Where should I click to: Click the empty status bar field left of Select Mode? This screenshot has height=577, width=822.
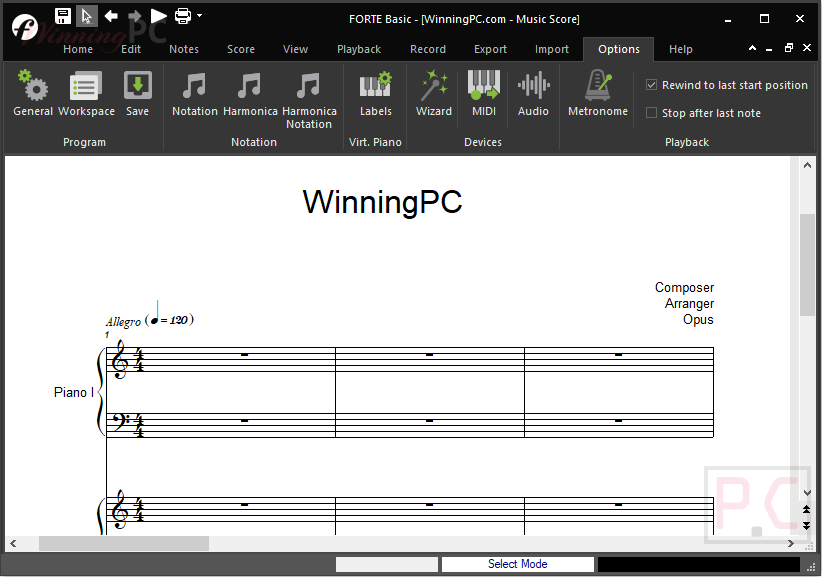pyautogui.click(x=386, y=564)
